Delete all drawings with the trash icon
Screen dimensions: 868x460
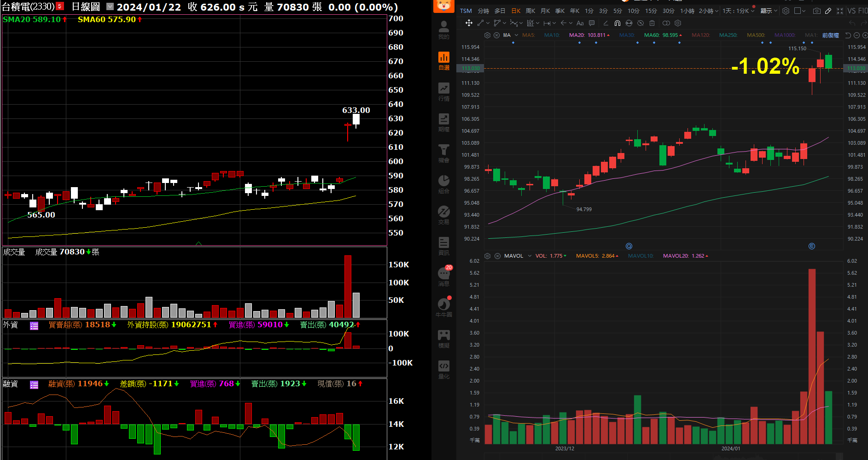tap(652, 23)
